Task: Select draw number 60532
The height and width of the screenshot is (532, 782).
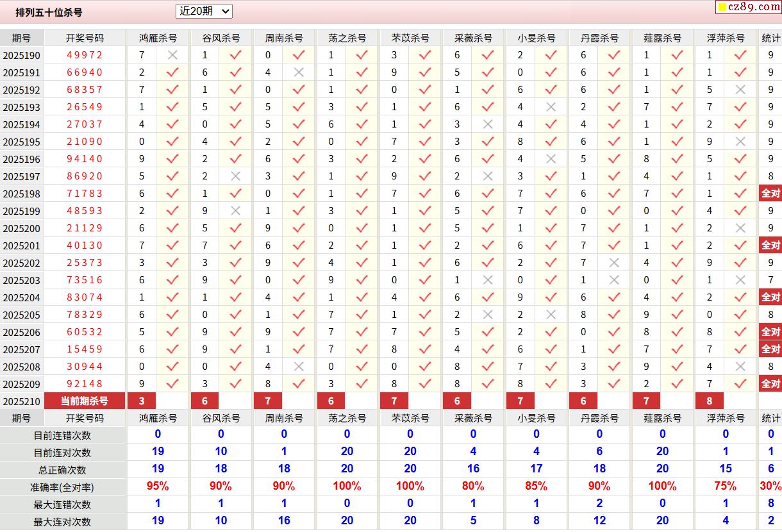Action: [x=85, y=332]
